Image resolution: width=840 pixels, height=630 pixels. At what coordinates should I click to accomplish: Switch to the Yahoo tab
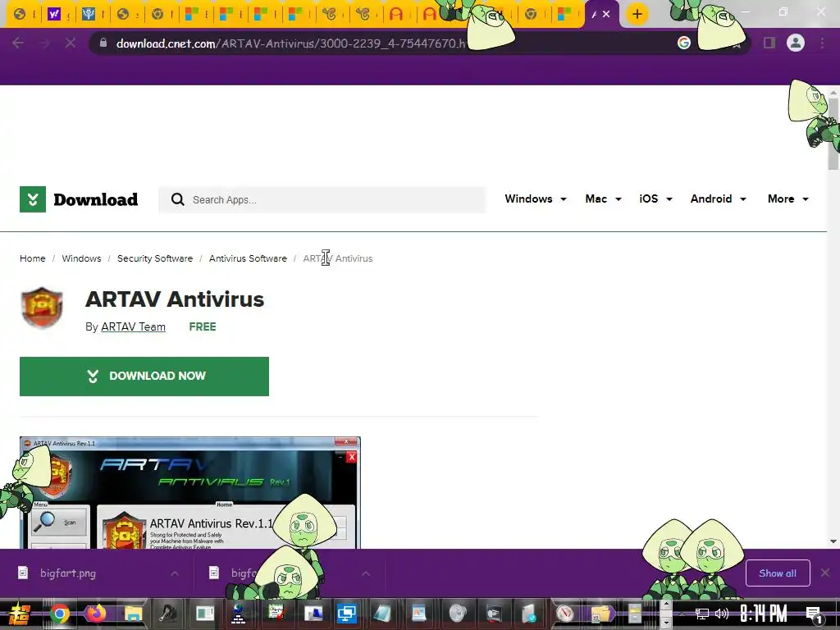pyautogui.click(x=58, y=14)
